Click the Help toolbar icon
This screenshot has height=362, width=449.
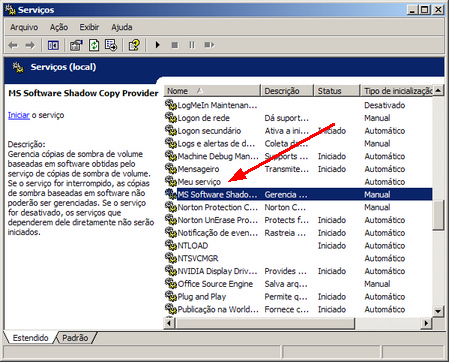134,45
